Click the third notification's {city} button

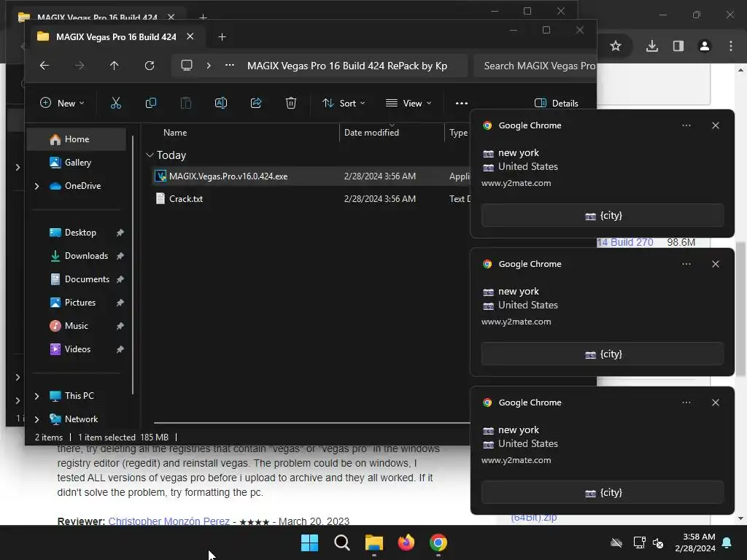tap(602, 493)
